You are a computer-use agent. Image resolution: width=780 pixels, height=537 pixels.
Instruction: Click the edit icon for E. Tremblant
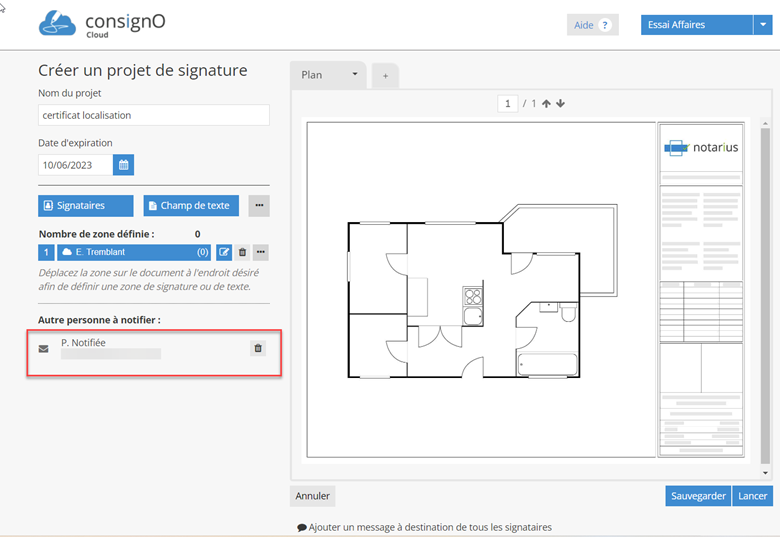[x=224, y=253]
